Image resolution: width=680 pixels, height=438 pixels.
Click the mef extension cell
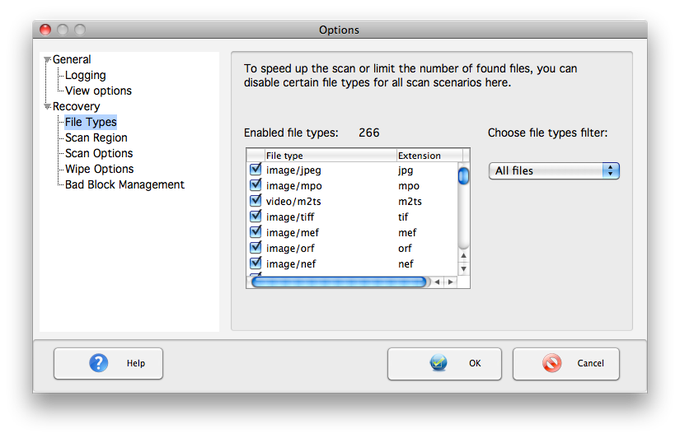[x=407, y=233]
